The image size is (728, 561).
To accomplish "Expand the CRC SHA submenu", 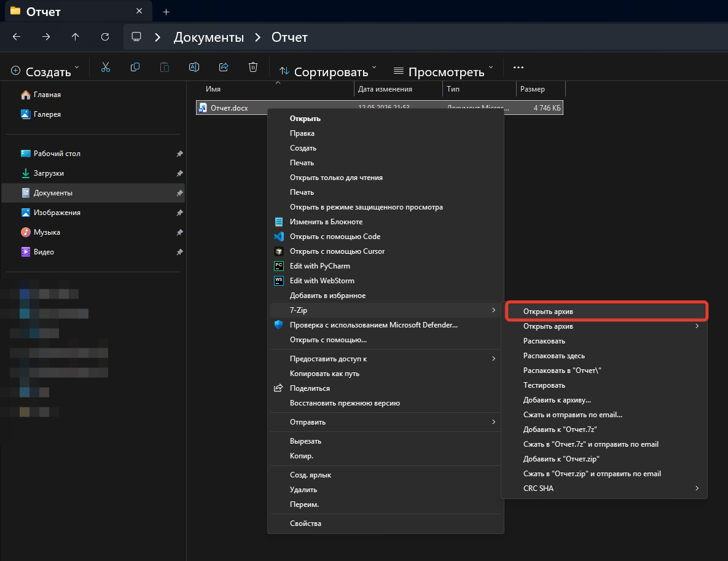I will (x=605, y=488).
